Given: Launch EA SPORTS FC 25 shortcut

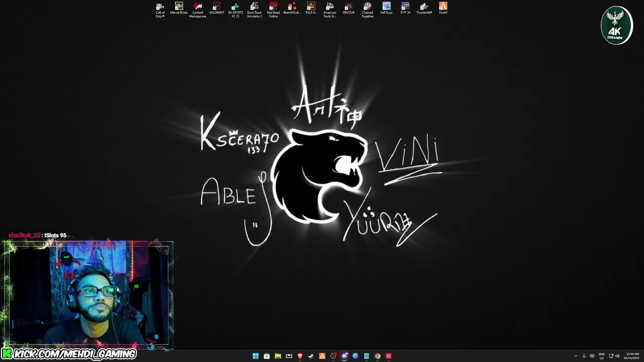Looking at the screenshot, I should [x=235, y=10].
